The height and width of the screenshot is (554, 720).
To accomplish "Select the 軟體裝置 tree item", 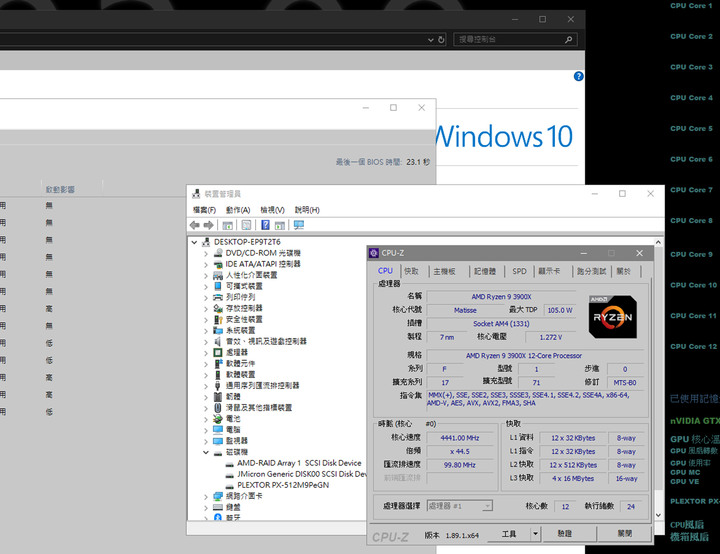I will click(240, 374).
